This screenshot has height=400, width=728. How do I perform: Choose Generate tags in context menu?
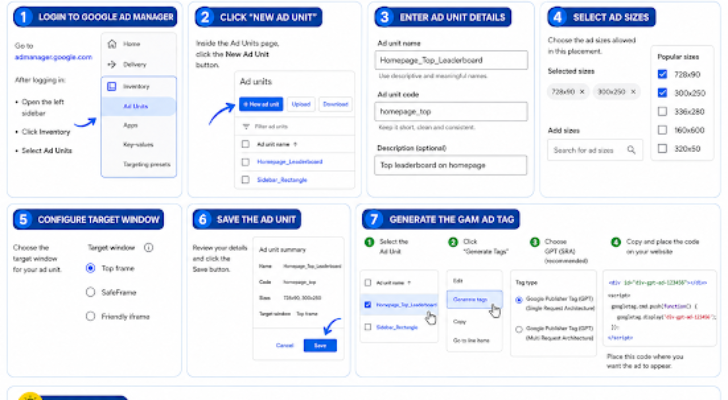[474, 300]
